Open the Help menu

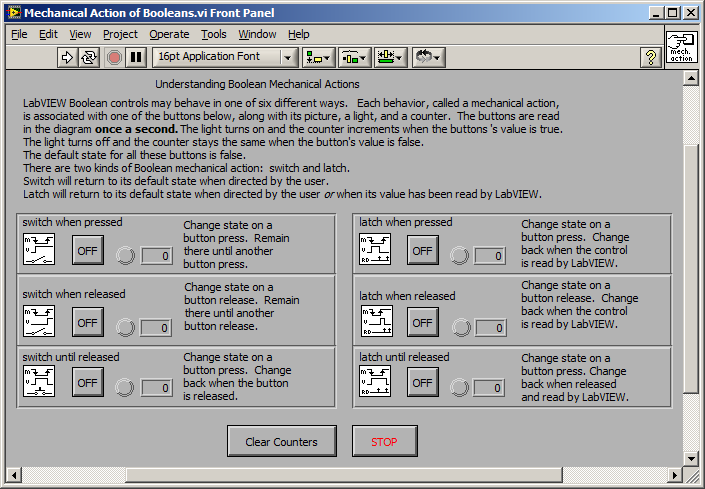click(x=299, y=35)
